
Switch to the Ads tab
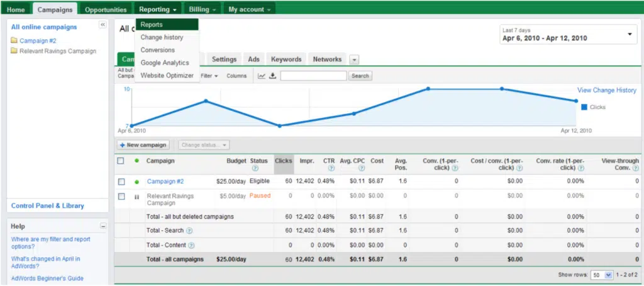(254, 59)
